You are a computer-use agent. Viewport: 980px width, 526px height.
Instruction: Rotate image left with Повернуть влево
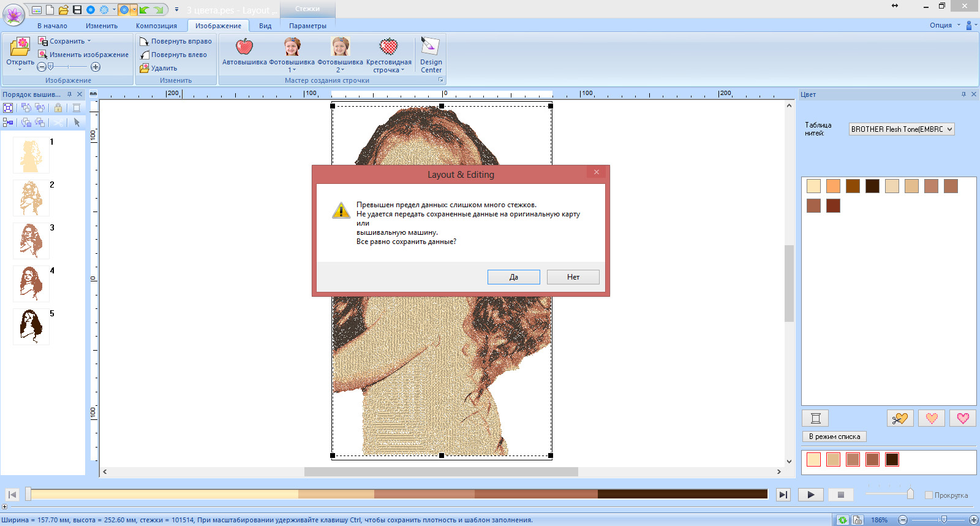(173, 55)
